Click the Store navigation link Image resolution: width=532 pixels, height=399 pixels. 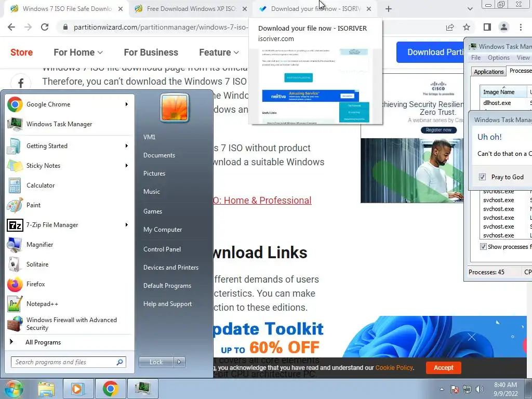coord(21,52)
